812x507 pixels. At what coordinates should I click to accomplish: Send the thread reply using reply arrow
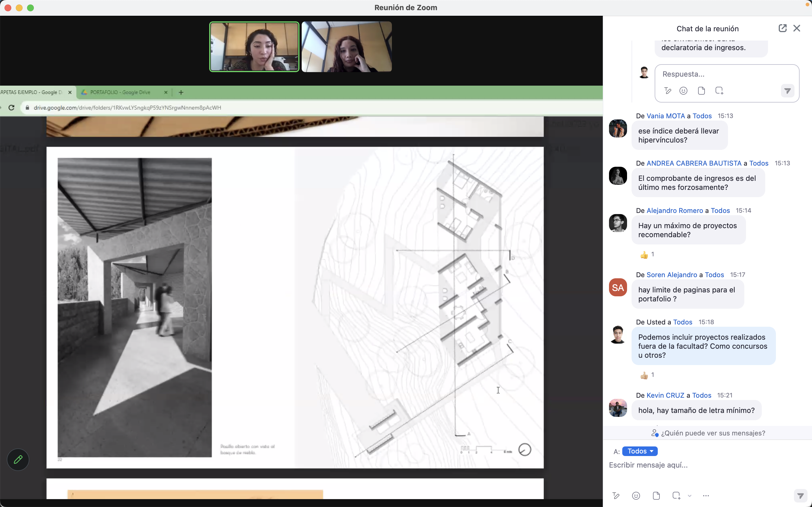point(787,91)
